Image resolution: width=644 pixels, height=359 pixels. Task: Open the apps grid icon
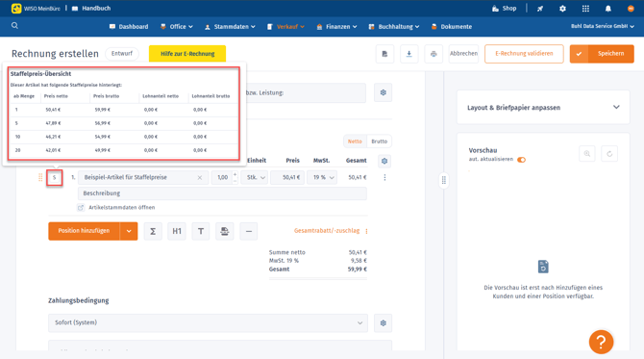pos(585,9)
